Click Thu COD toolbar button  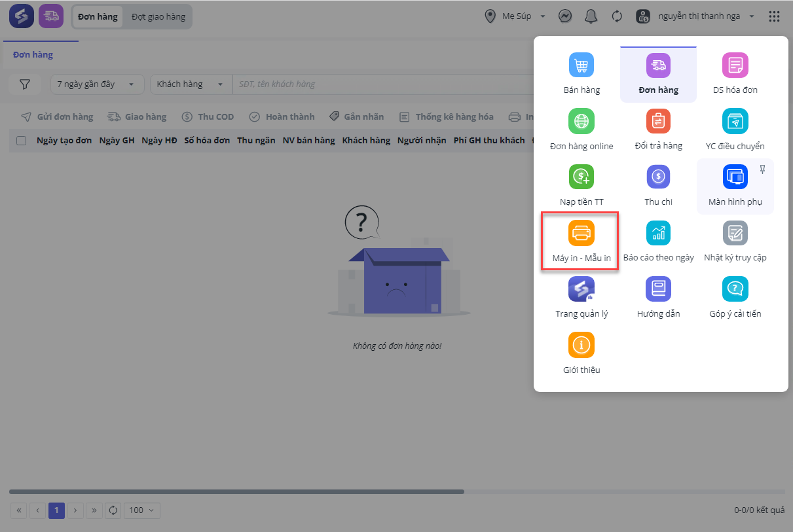coord(207,116)
